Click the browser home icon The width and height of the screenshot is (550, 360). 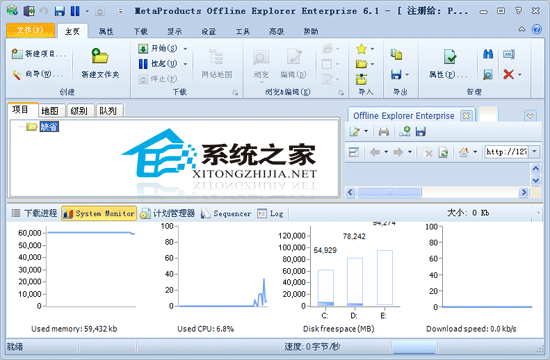pos(463,152)
